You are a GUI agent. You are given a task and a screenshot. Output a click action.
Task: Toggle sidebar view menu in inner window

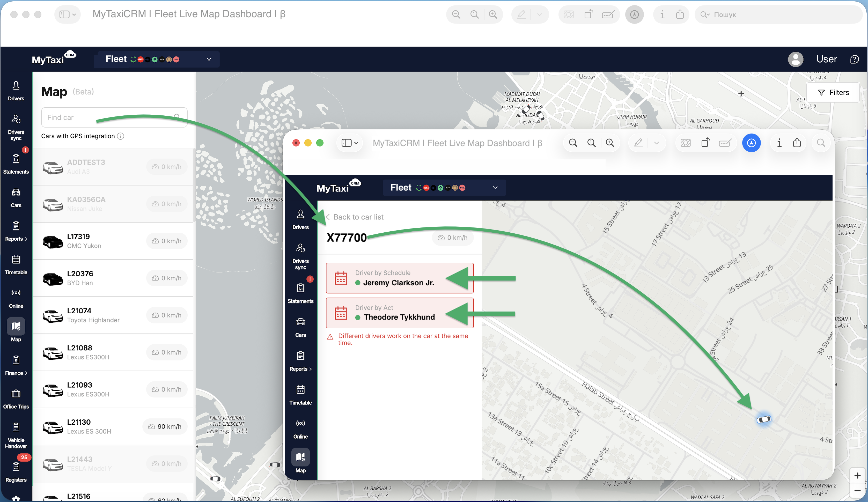[349, 143]
